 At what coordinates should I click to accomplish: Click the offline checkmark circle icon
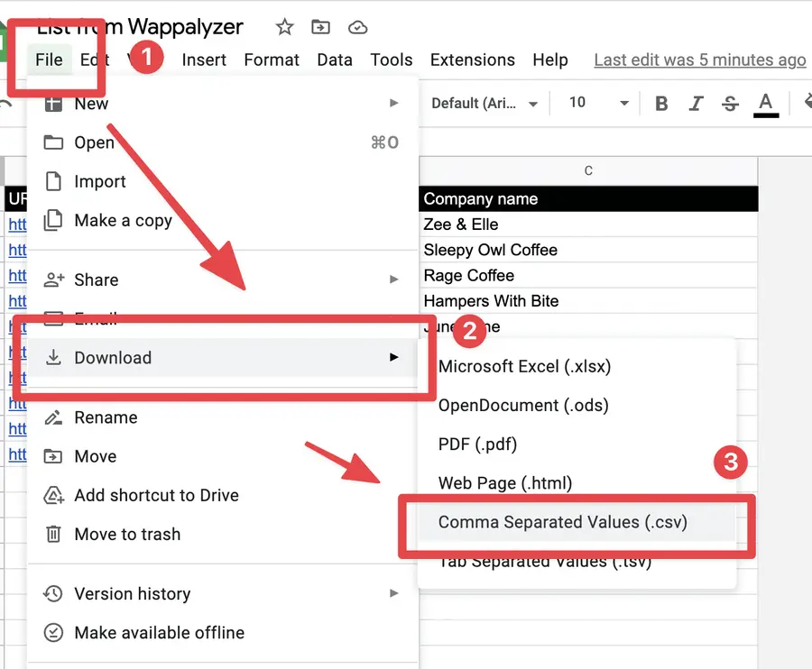click(53, 632)
